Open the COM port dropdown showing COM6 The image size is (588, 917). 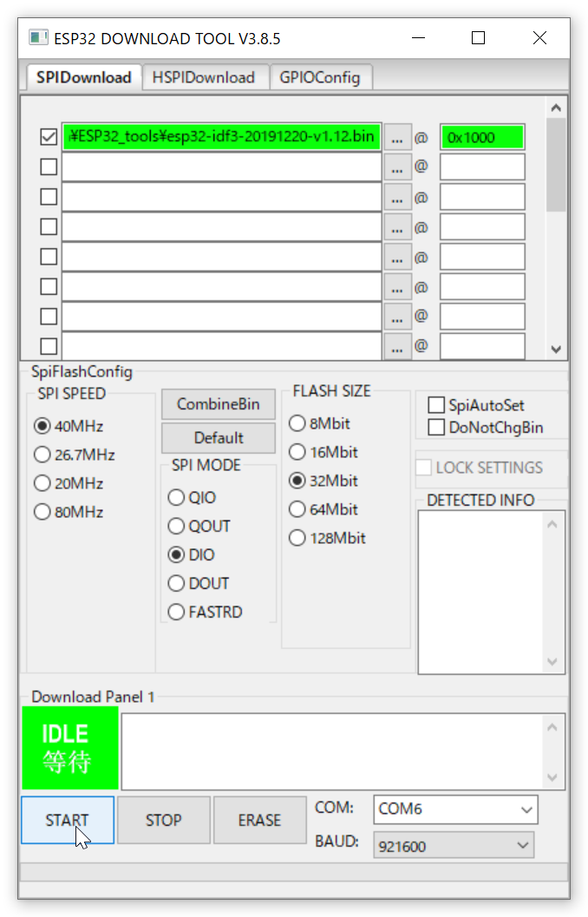point(455,809)
